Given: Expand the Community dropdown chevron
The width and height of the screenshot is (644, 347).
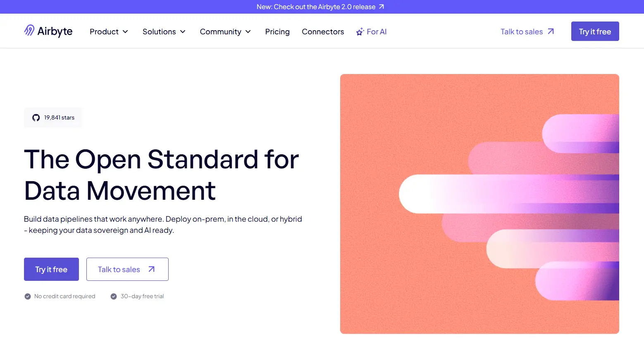Looking at the screenshot, I should coord(248,32).
